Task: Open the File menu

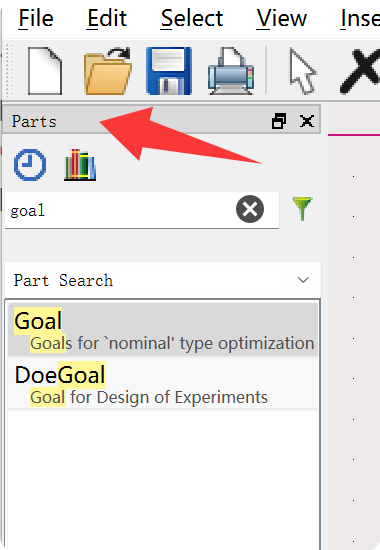Action: [36, 18]
